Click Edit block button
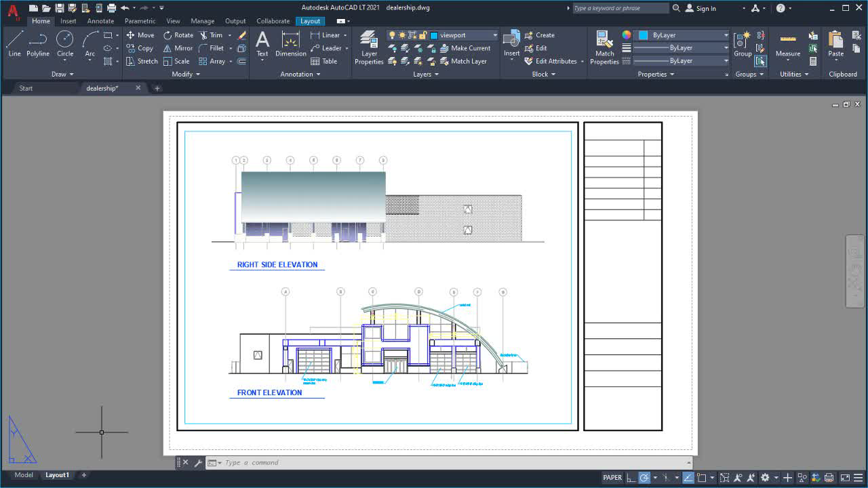The width and height of the screenshot is (868, 488). click(536, 48)
